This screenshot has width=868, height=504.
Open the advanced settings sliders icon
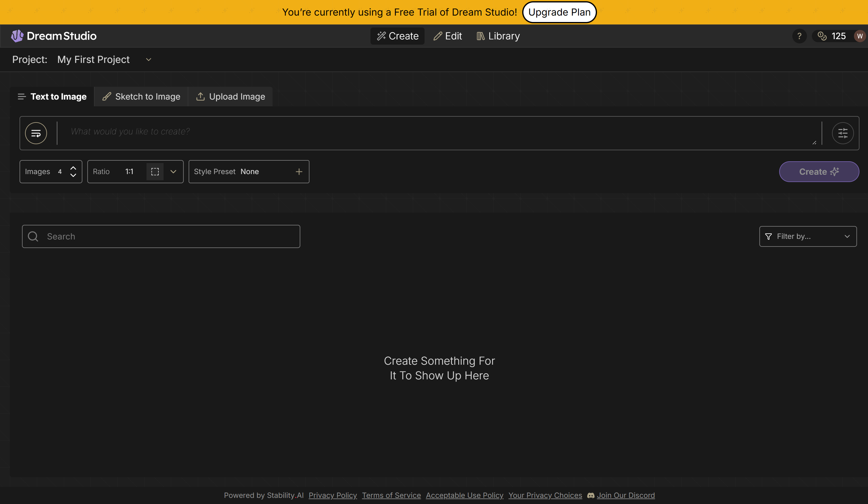[843, 133]
